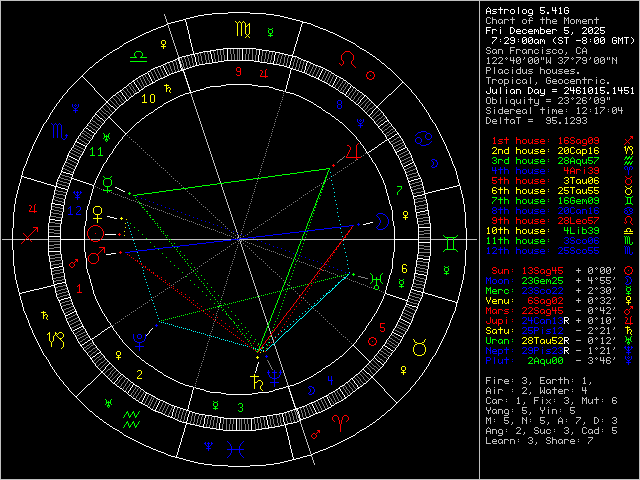Viewport: 640px width, 480px height.
Task: Click the Mercury position value '23Sco22'
Action: coord(542,291)
